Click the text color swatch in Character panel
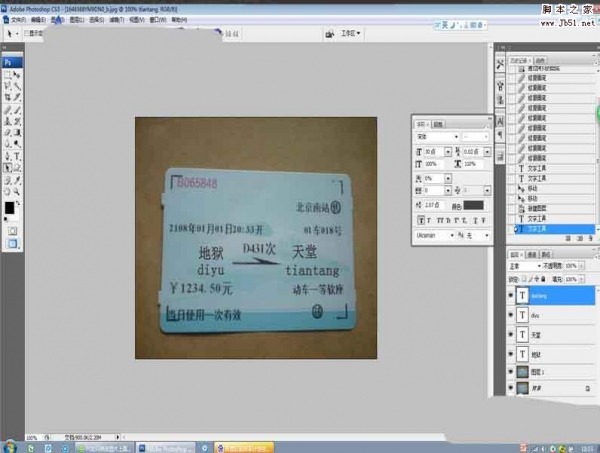Image resolution: width=600 pixels, height=453 pixels. coord(473,205)
